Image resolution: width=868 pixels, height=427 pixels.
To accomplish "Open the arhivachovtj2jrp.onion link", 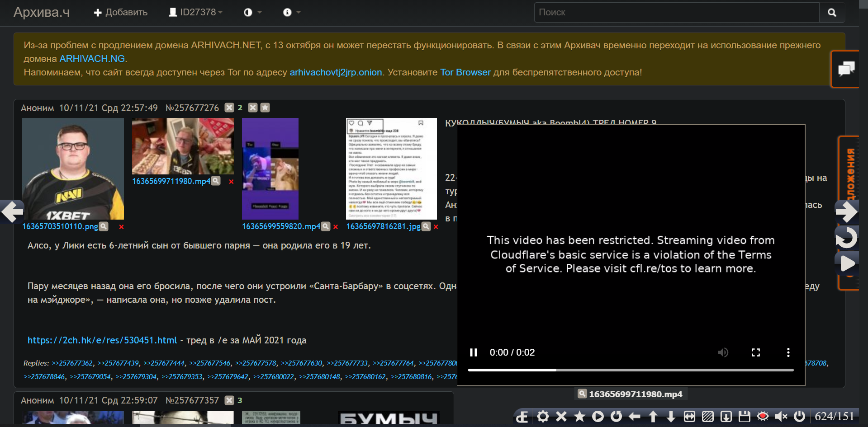I will coord(336,72).
